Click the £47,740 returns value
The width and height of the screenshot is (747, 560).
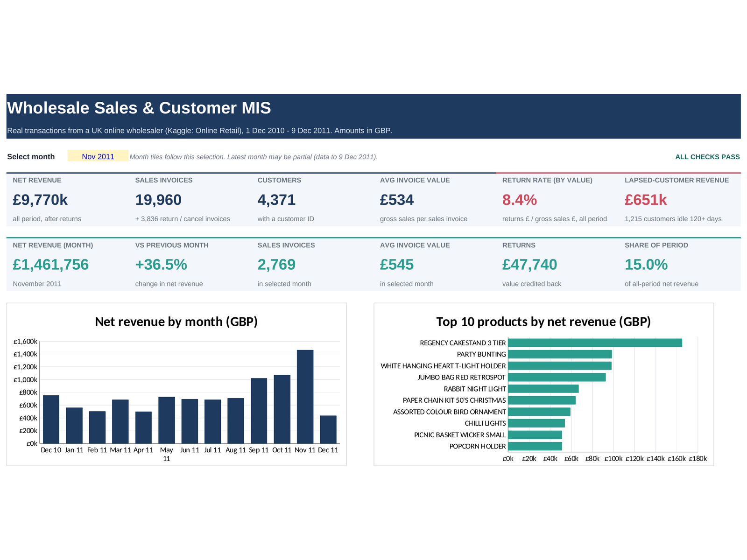tap(530, 265)
